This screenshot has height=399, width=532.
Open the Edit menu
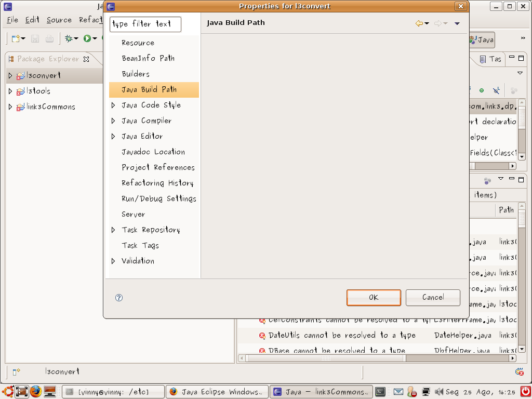32,20
